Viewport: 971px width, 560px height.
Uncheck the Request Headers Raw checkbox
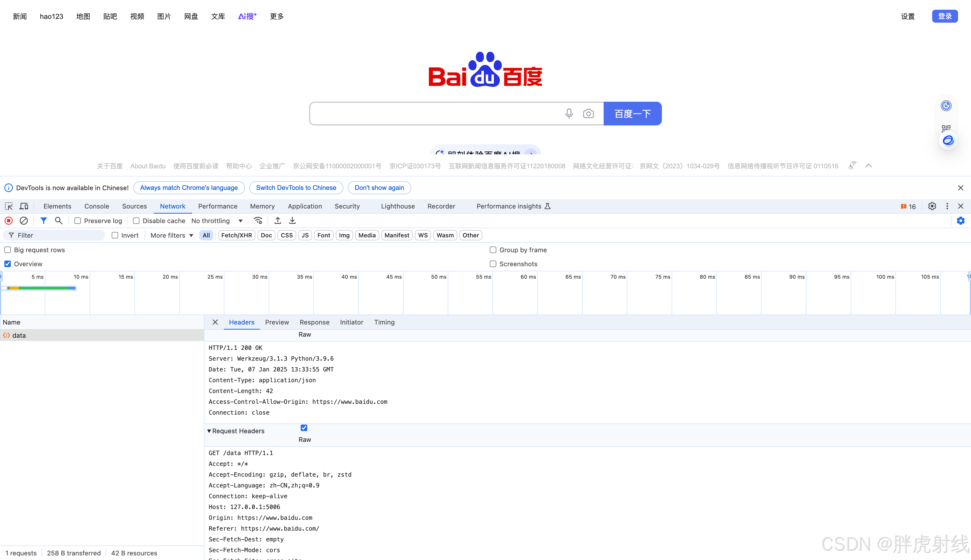304,428
